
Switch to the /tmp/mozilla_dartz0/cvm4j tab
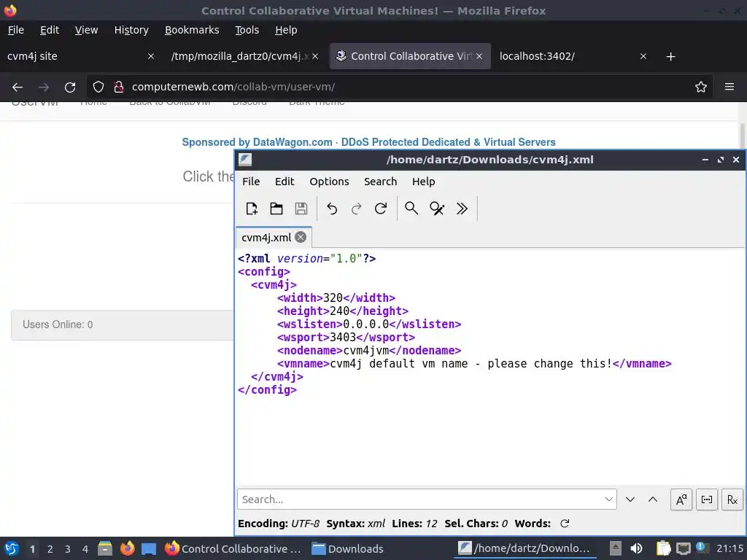245,56
